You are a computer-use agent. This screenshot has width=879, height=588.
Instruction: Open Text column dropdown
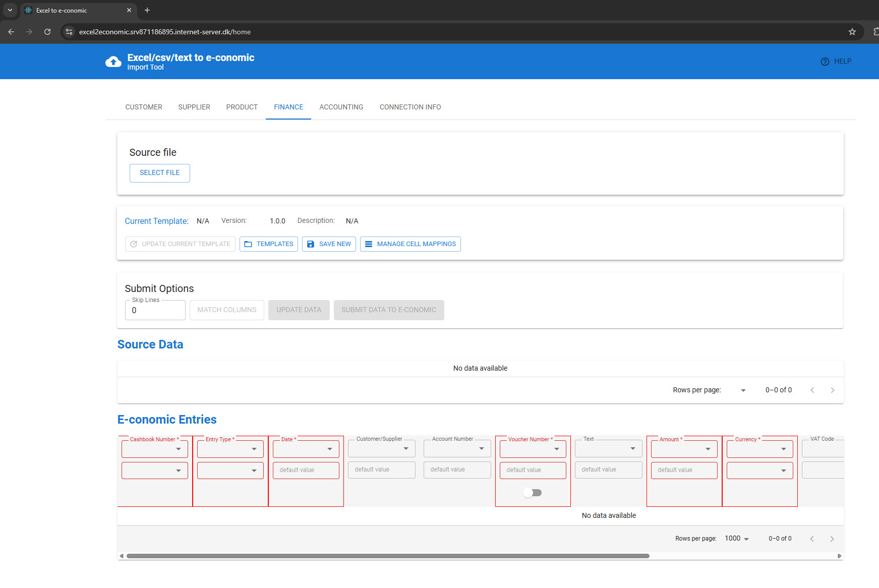tap(609, 448)
